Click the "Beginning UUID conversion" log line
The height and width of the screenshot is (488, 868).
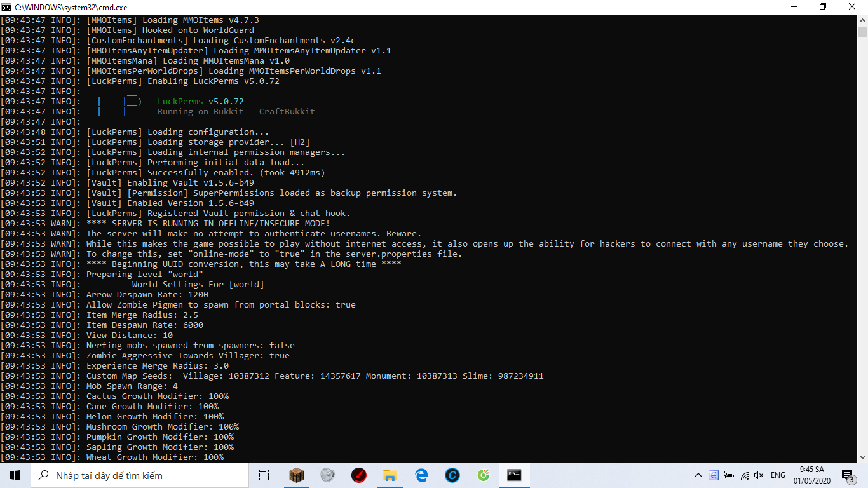pyautogui.click(x=200, y=264)
